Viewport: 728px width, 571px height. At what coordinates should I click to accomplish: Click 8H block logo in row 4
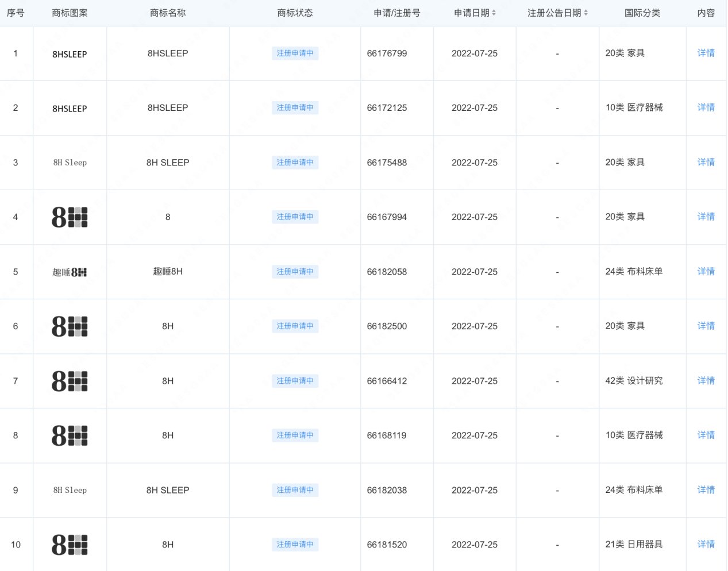(70, 217)
